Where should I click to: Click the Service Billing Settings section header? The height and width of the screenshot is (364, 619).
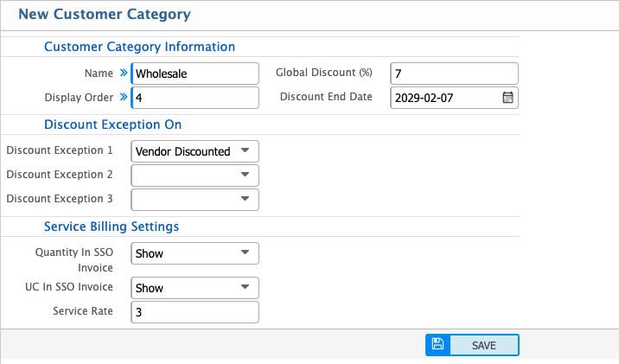click(112, 227)
